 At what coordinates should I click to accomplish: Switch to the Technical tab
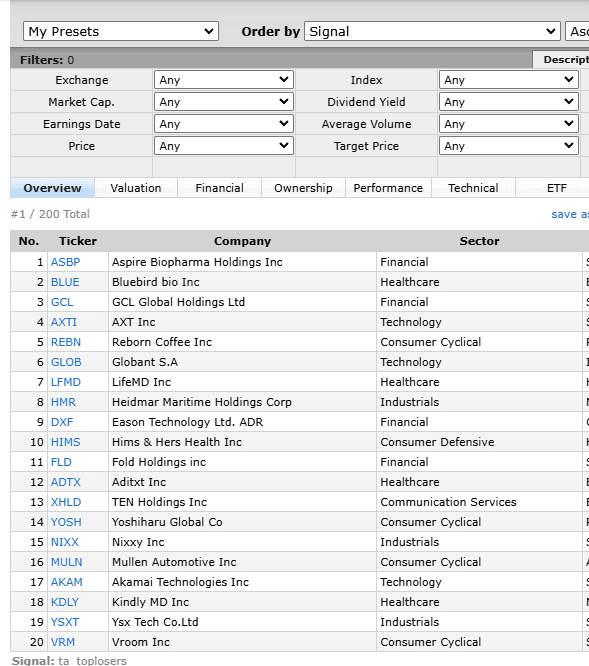pyautogui.click(x=473, y=188)
